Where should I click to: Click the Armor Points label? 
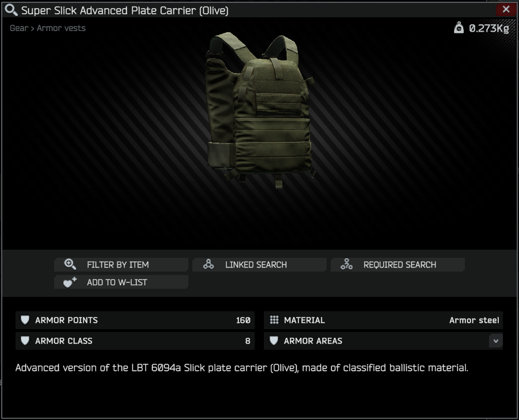point(66,320)
